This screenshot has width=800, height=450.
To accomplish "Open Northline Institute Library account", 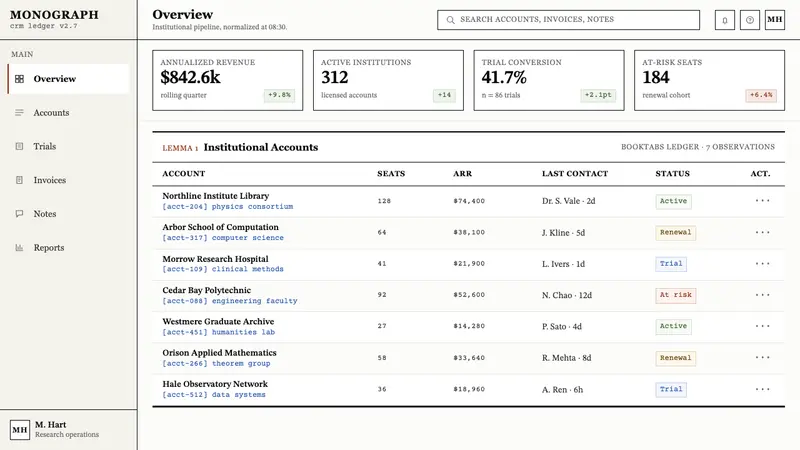I will (x=216, y=195).
